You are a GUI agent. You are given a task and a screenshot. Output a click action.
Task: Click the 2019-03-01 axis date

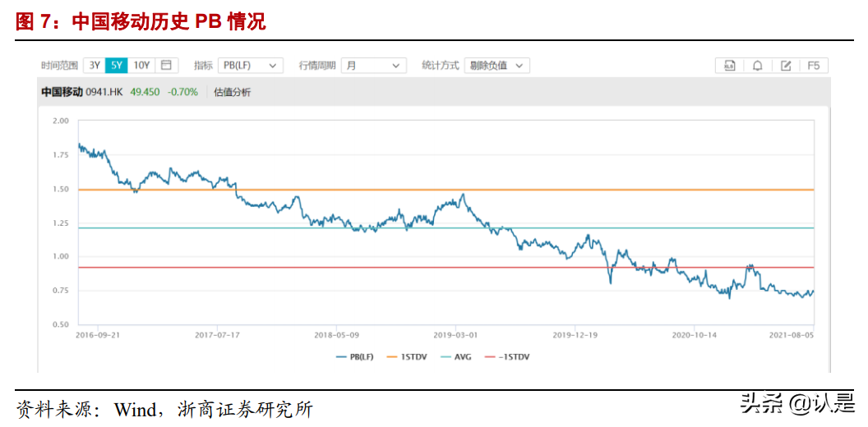(x=455, y=335)
